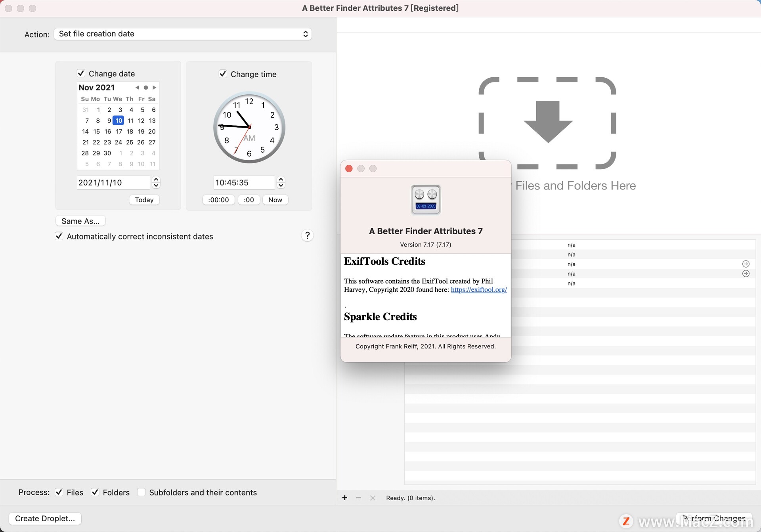761x532 pixels.
Task: Select November 10 in the calendar
Action: pyautogui.click(x=119, y=121)
